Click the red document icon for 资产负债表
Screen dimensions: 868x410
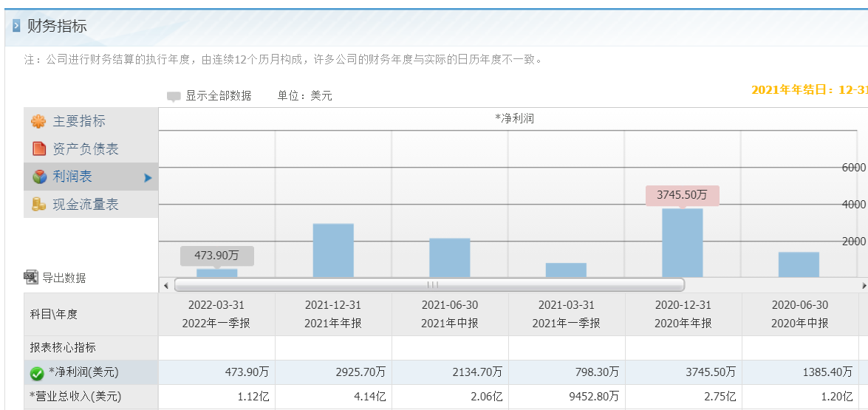pyautogui.click(x=38, y=148)
